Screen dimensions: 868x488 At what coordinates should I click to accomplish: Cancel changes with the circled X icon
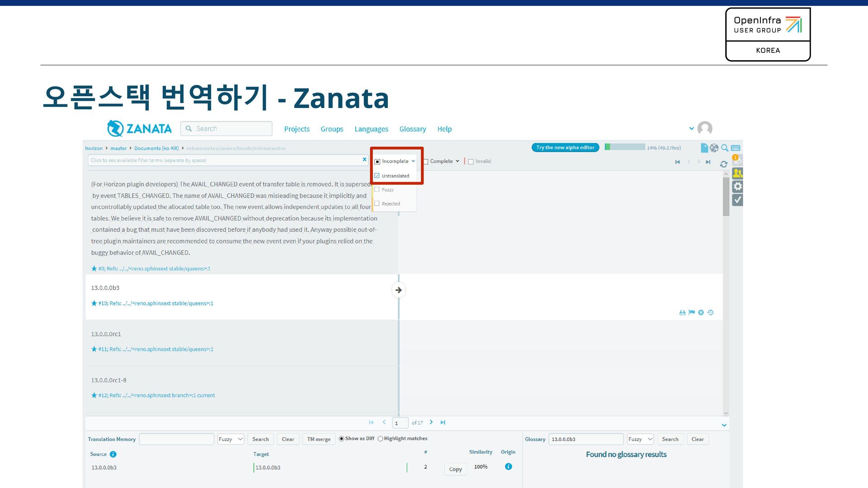tap(701, 312)
